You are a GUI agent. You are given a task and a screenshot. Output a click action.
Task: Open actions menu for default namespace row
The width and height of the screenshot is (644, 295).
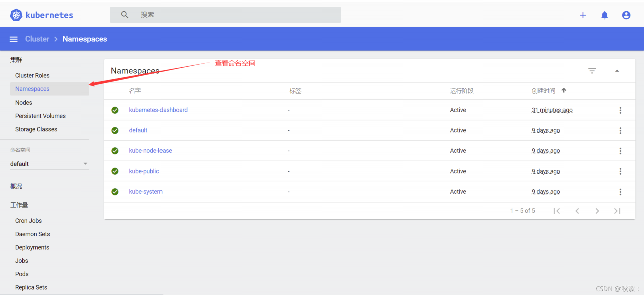tap(620, 131)
